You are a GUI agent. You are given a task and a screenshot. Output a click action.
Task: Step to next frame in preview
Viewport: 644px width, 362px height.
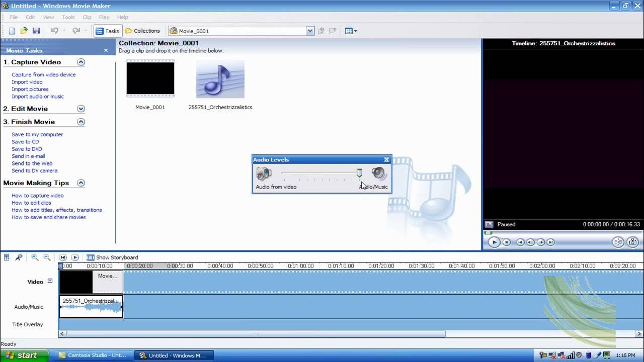click(x=541, y=242)
